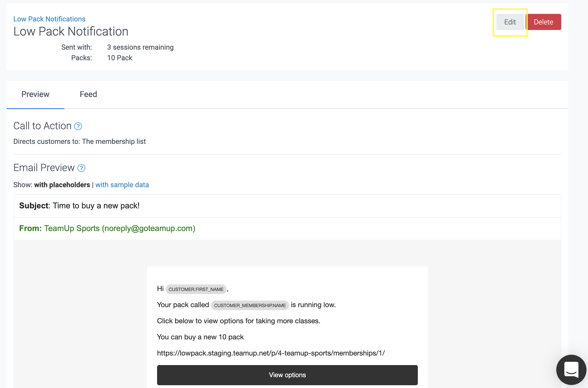Screen dimensions: 588x388
Task: Click the red Delete button
Action: pyautogui.click(x=543, y=22)
